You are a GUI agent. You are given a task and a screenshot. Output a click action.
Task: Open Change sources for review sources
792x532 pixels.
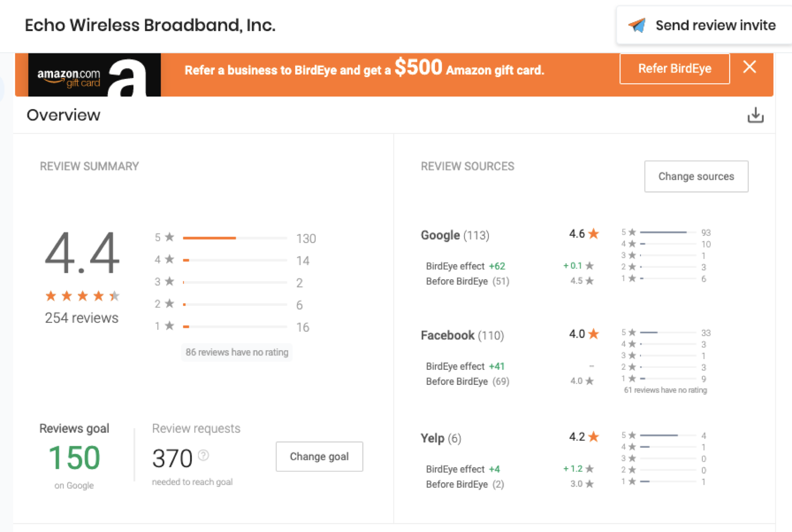[x=696, y=176]
